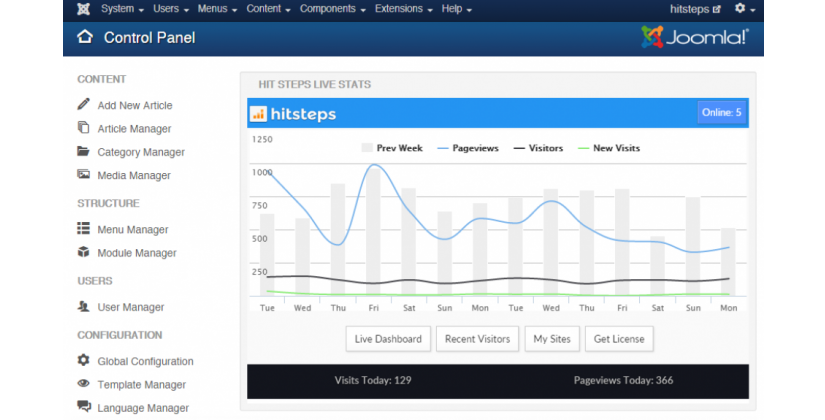Screen dimensions: 825x420
Task: Open the Components dropdown menu
Action: tap(333, 9)
